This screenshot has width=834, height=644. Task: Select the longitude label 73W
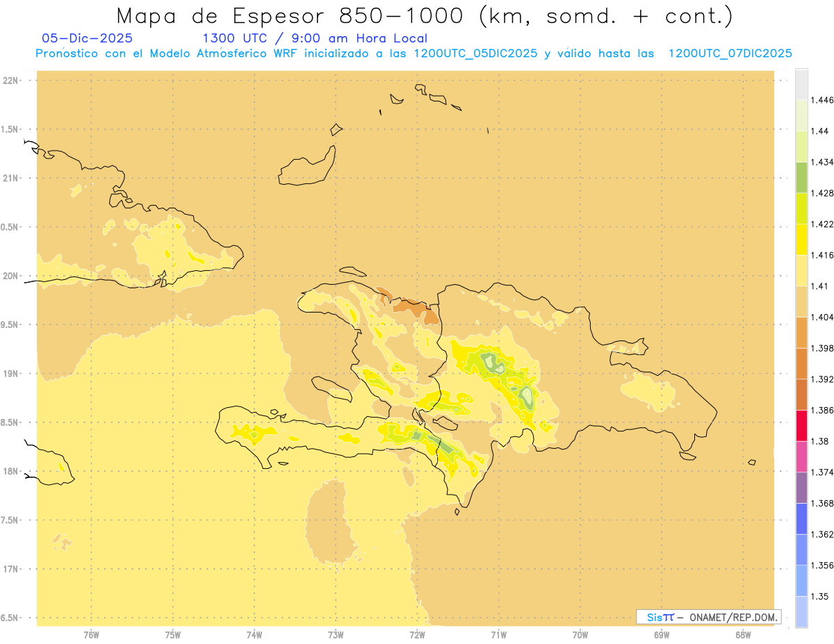[x=336, y=635]
